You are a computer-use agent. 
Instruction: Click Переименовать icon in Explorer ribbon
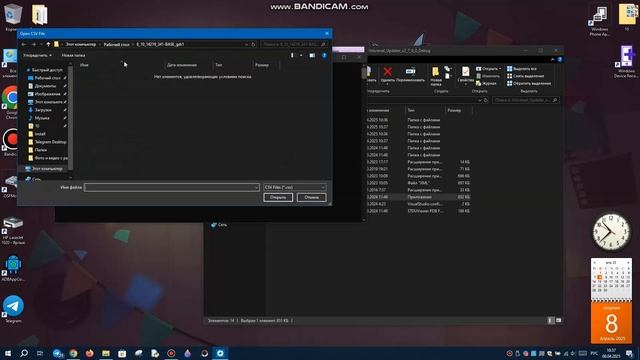(410, 75)
